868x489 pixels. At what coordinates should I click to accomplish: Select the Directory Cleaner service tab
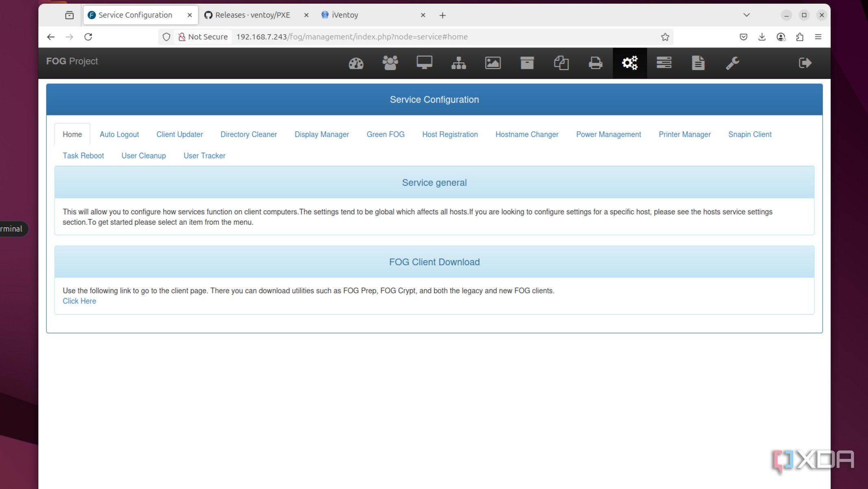pos(249,134)
